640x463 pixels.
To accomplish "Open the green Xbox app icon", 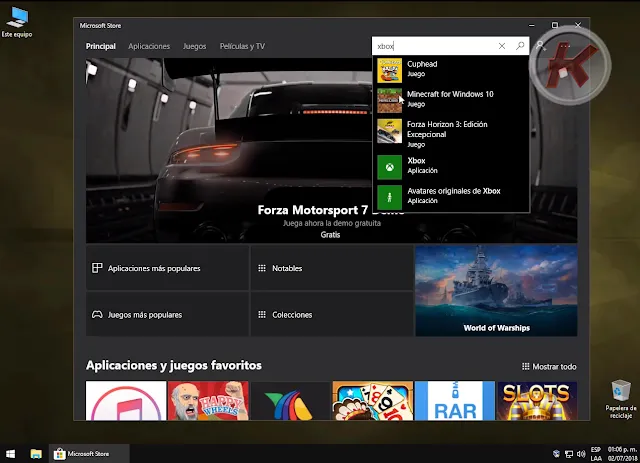I will click(389, 167).
